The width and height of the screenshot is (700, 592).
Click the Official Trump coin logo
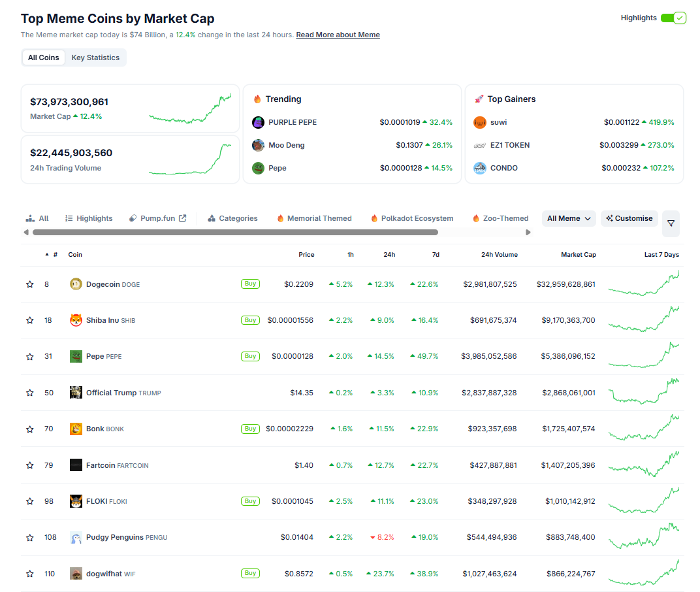[x=76, y=393]
